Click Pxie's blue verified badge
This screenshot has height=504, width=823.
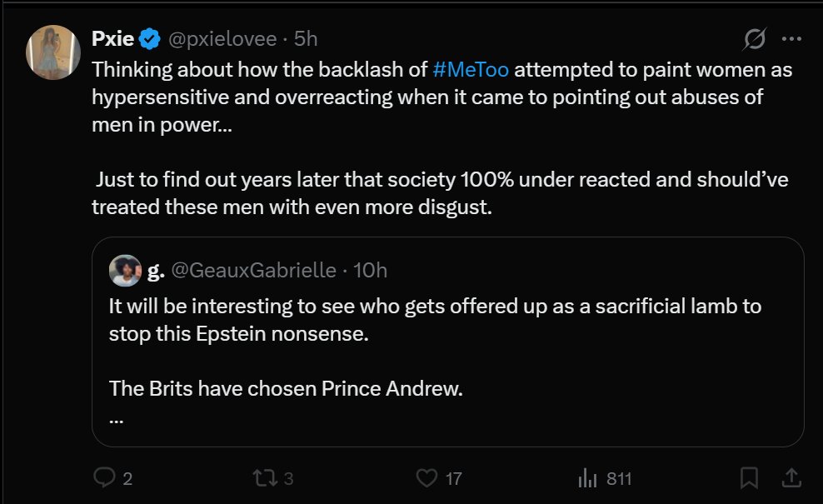[150, 38]
